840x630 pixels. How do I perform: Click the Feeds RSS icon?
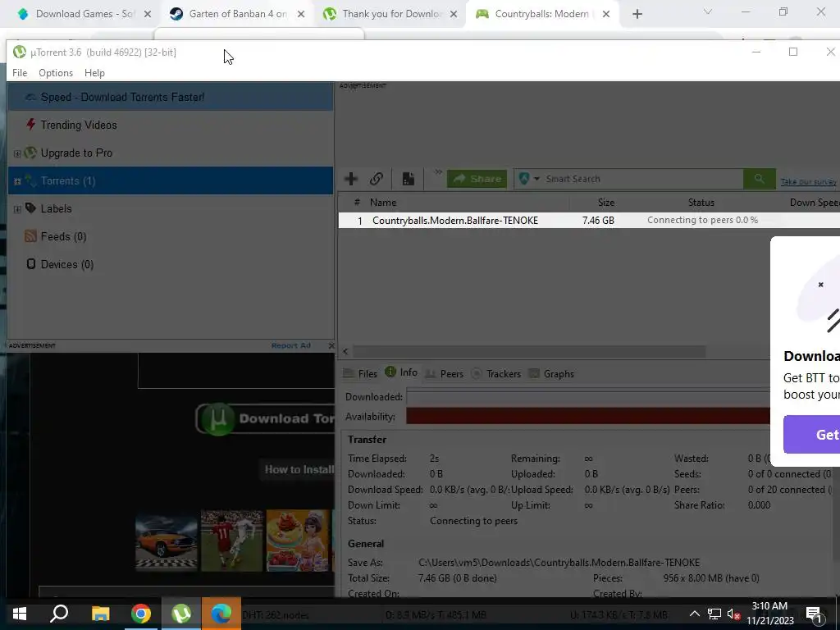point(30,235)
